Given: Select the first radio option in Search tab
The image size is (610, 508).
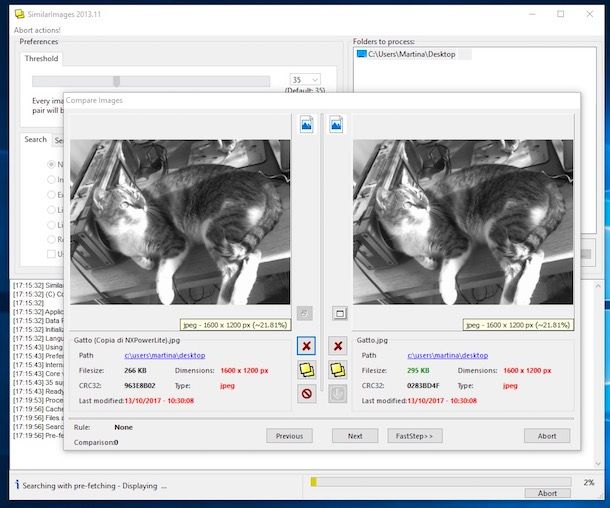Looking at the screenshot, I should click(52, 164).
